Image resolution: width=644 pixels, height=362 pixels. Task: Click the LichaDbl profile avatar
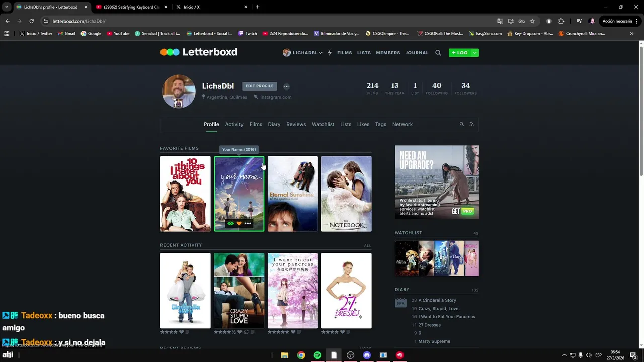tap(179, 92)
